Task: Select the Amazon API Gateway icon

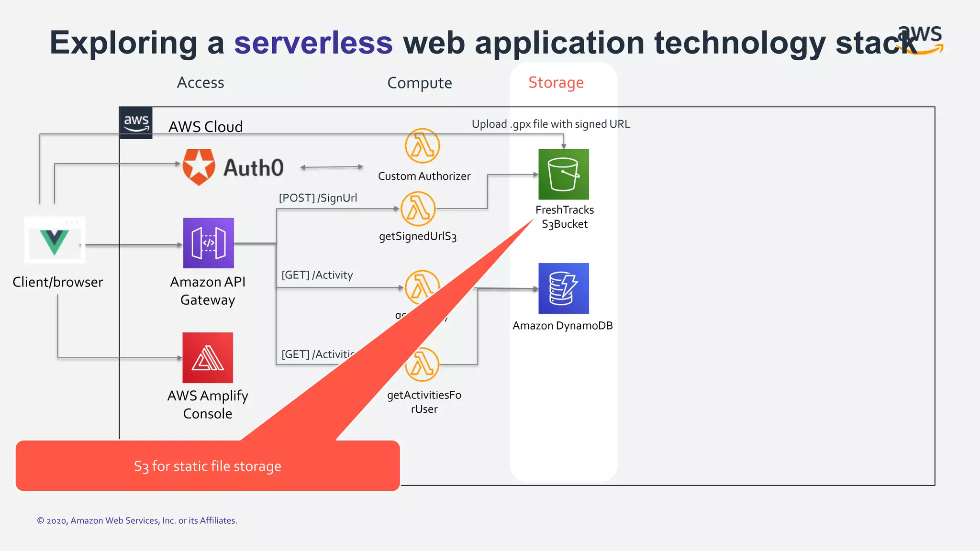Action: click(x=208, y=243)
